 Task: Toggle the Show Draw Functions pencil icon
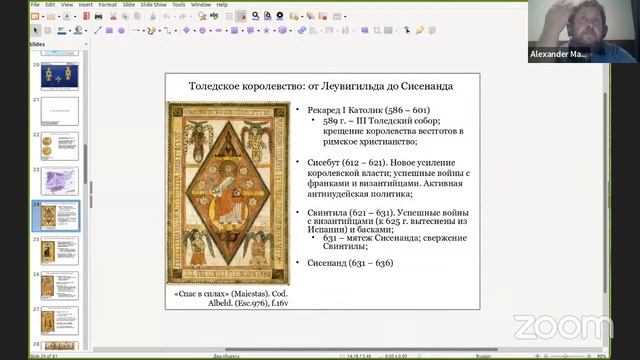(420, 30)
